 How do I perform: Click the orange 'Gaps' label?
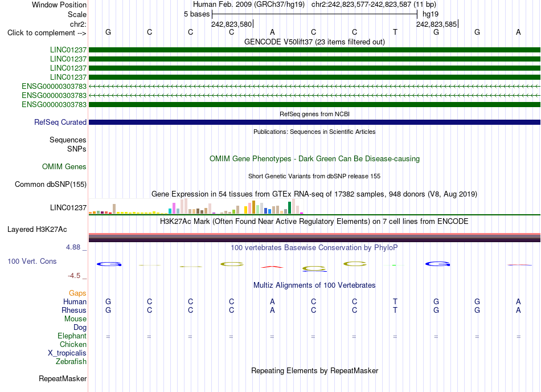[x=77, y=293]
